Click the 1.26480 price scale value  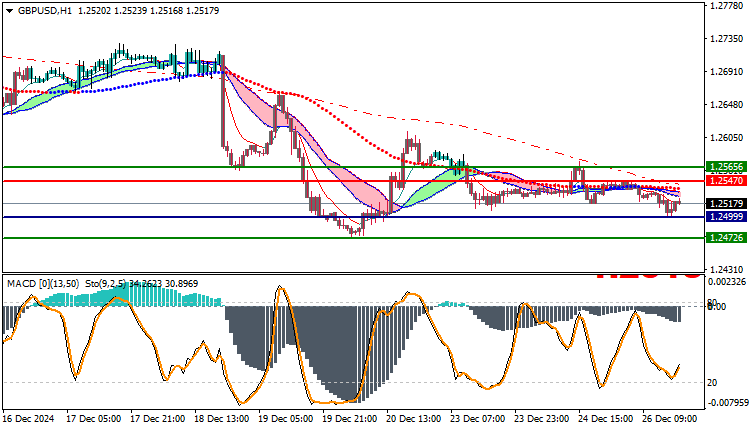(x=727, y=105)
